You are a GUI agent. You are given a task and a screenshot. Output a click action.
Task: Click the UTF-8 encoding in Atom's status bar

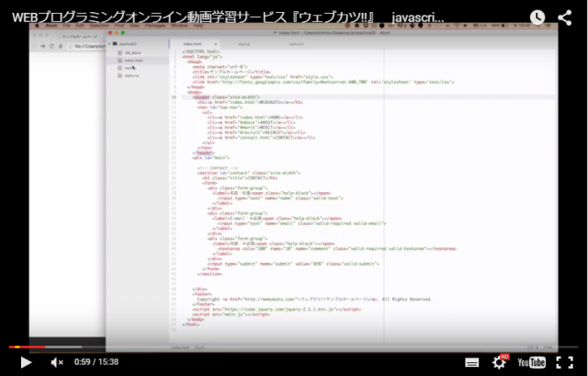(533, 348)
